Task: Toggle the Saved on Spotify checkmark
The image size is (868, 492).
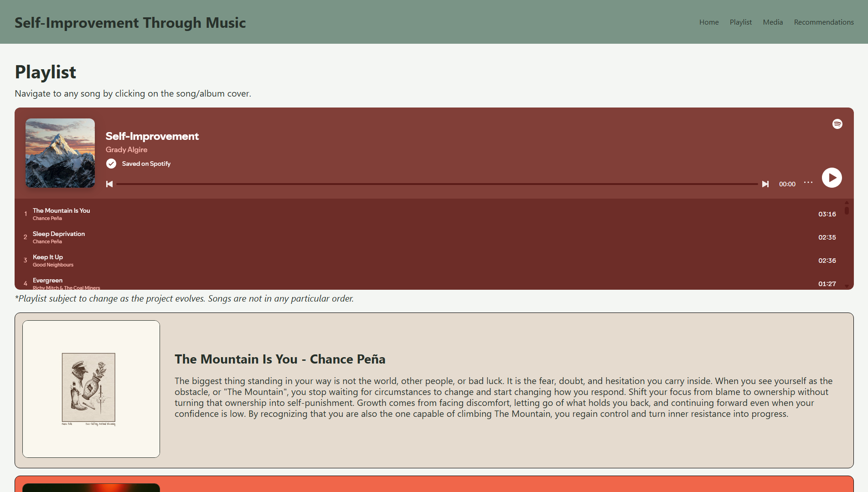Action: click(111, 164)
